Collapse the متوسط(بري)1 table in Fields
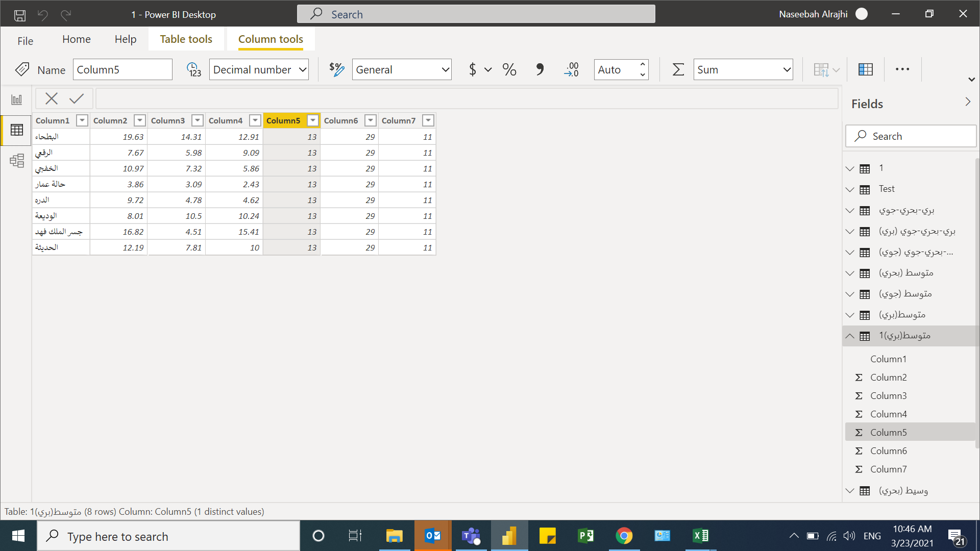 click(850, 336)
